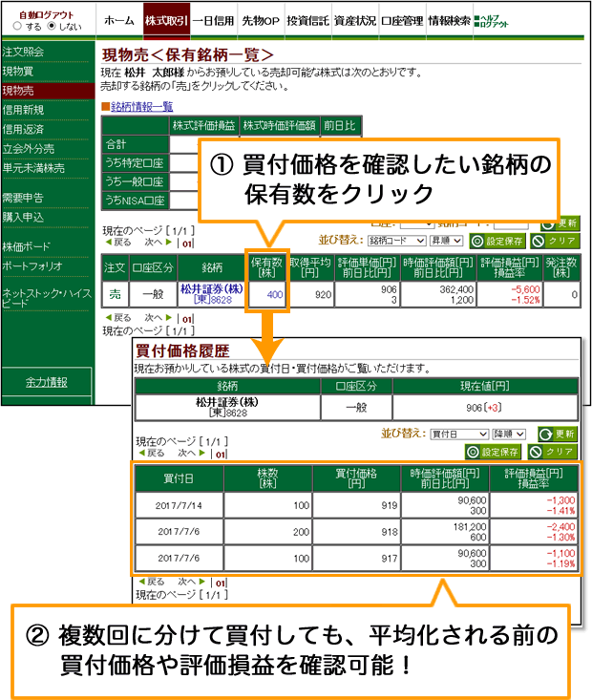Click the 取得平均 920 cell
The width and height of the screenshot is (592, 700).
[312, 295]
